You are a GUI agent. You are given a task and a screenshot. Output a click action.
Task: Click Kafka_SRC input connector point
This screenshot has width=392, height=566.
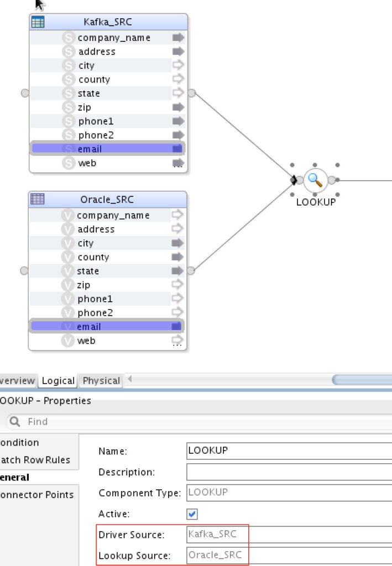[x=25, y=93]
